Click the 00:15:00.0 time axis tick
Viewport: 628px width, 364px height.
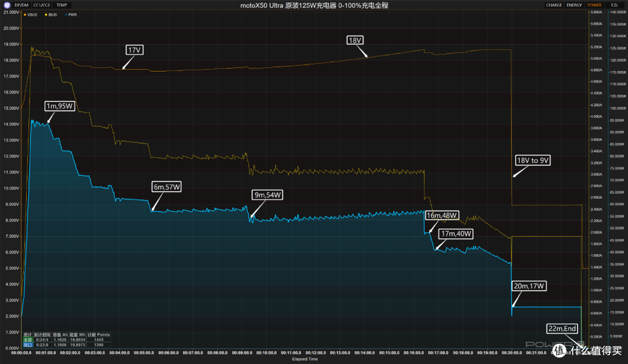pos(389,353)
